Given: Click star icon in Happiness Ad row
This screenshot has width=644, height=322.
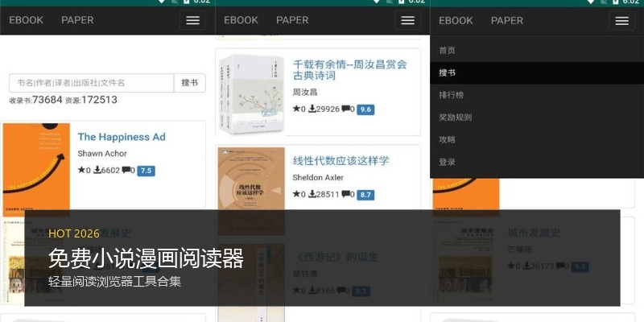Looking at the screenshot, I should (82, 170).
